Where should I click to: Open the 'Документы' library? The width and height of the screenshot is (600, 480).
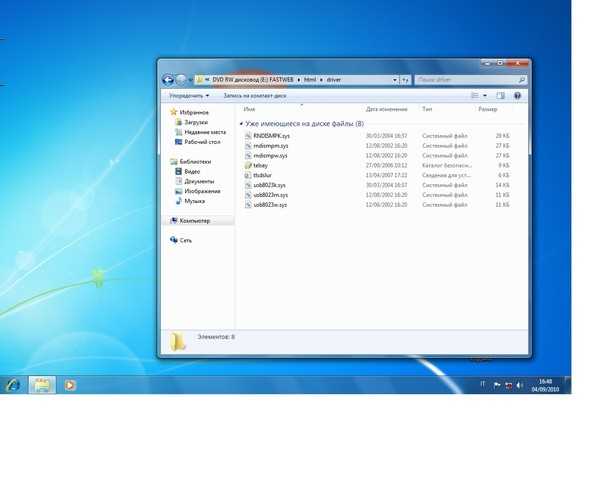pos(199,181)
